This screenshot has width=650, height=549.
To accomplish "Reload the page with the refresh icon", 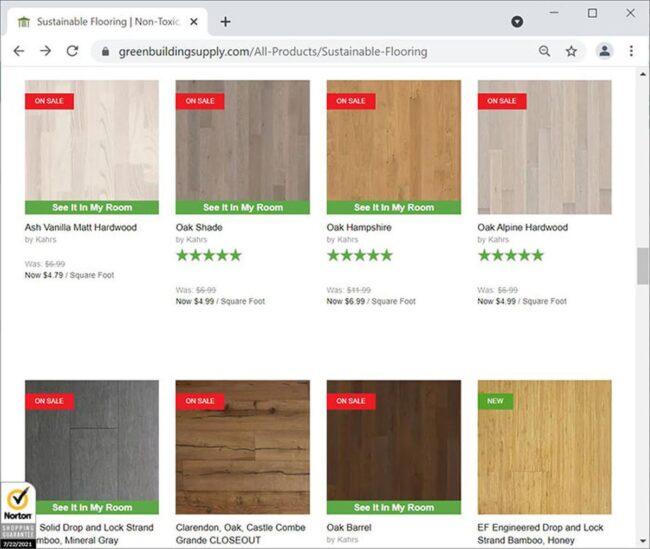I will point(73,51).
